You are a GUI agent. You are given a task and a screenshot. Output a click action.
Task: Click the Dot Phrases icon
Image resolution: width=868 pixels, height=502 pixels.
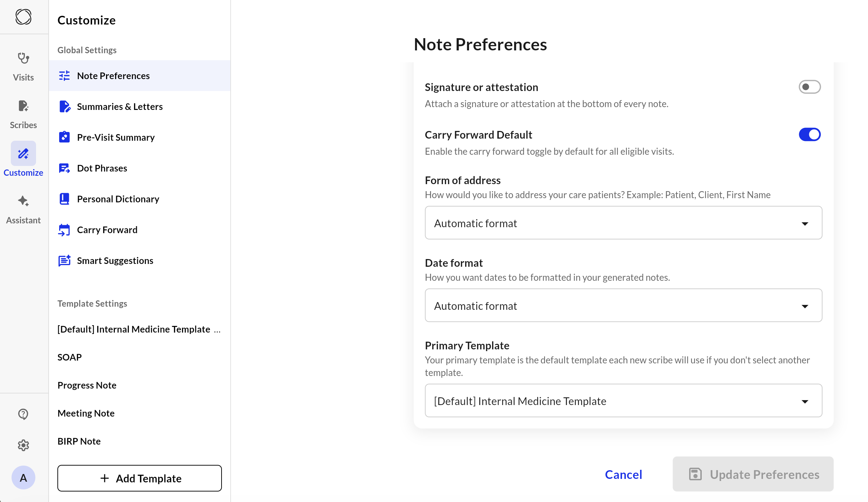coord(64,168)
